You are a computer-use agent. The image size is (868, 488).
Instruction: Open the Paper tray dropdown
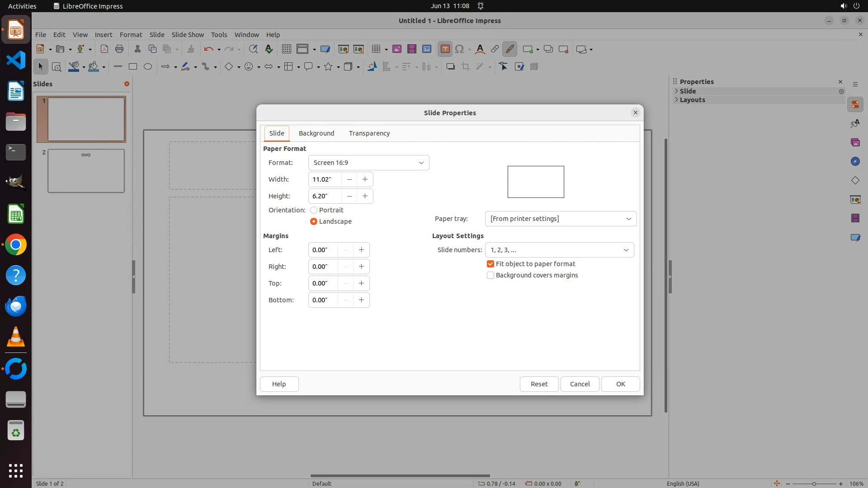pos(561,219)
